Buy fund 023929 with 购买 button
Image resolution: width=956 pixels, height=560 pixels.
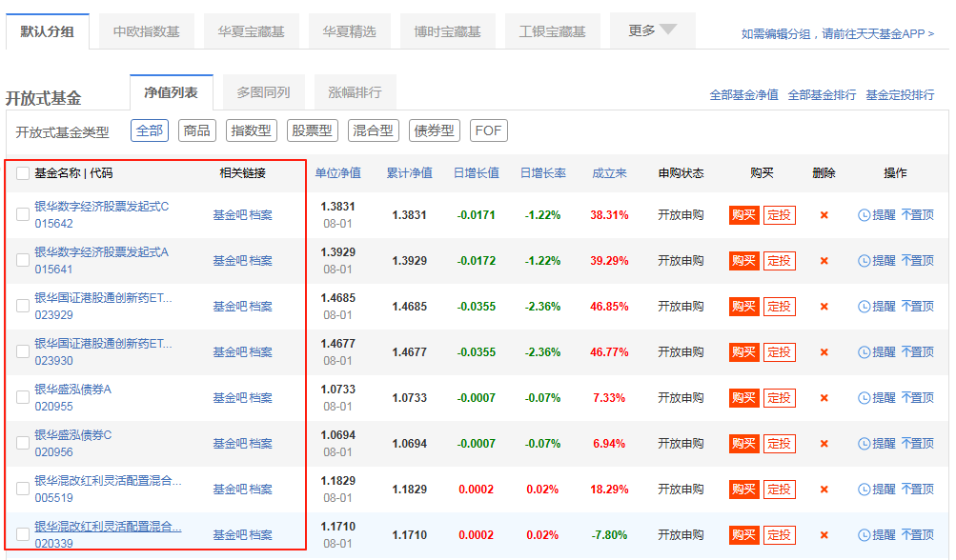(743, 307)
